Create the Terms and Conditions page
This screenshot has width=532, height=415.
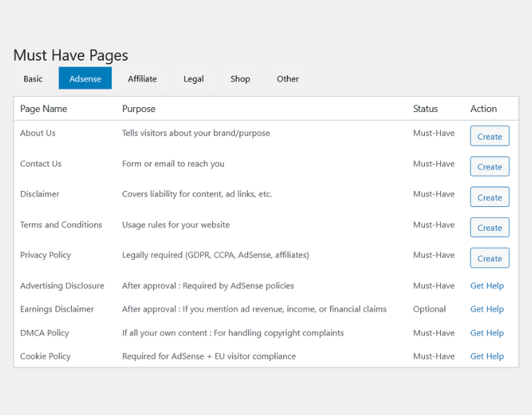pos(490,228)
